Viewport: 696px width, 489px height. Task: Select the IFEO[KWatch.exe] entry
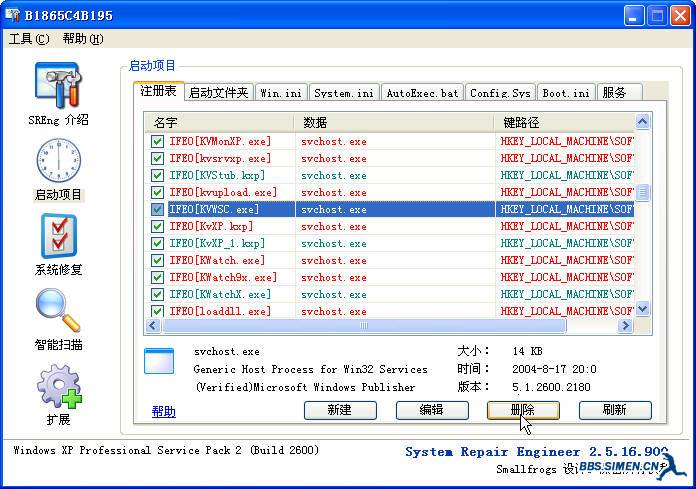click(x=217, y=260)
